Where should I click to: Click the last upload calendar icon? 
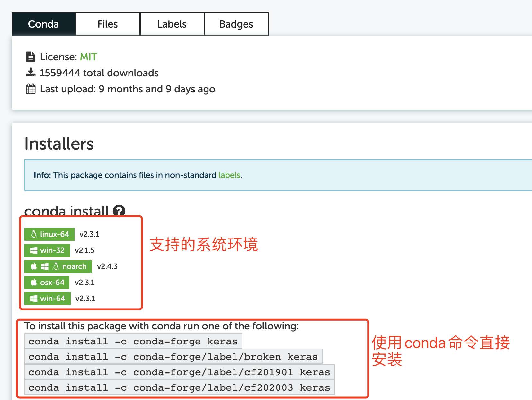coord(31,89)
